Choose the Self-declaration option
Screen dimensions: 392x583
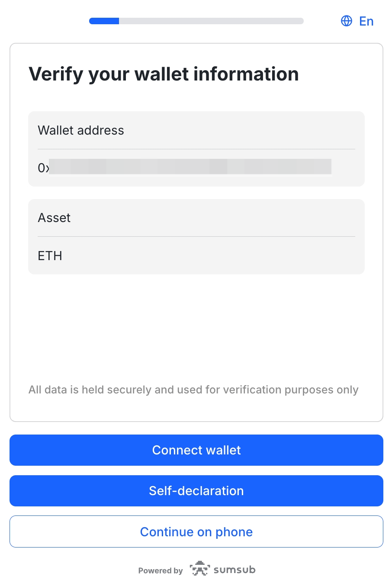(x=196, y=491)
